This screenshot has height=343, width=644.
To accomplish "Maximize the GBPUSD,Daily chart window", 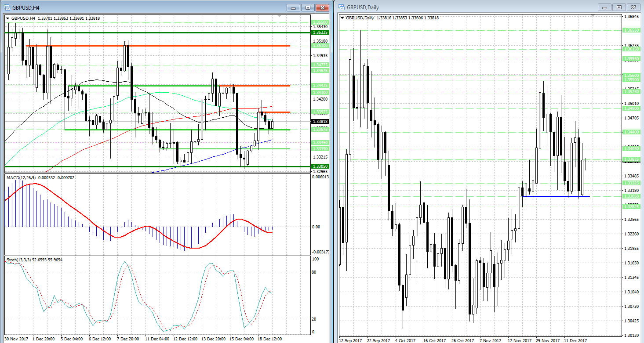I will tap(619, 7).
